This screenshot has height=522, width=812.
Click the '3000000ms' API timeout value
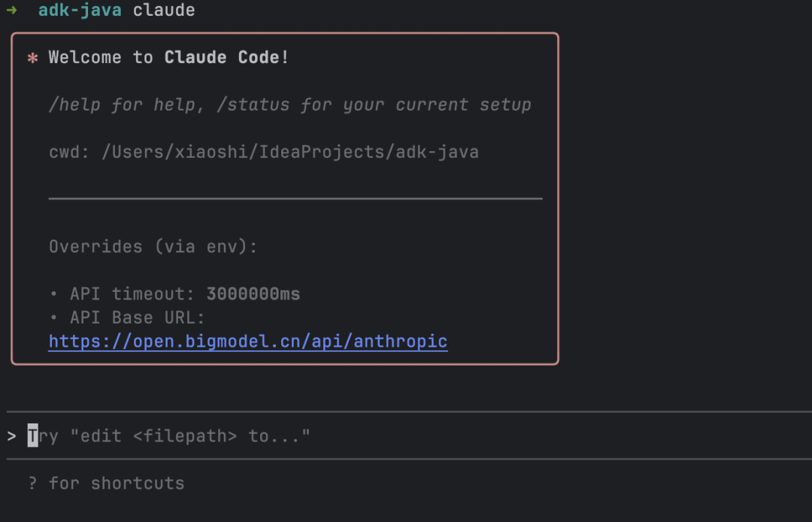(x=253, y=294)
